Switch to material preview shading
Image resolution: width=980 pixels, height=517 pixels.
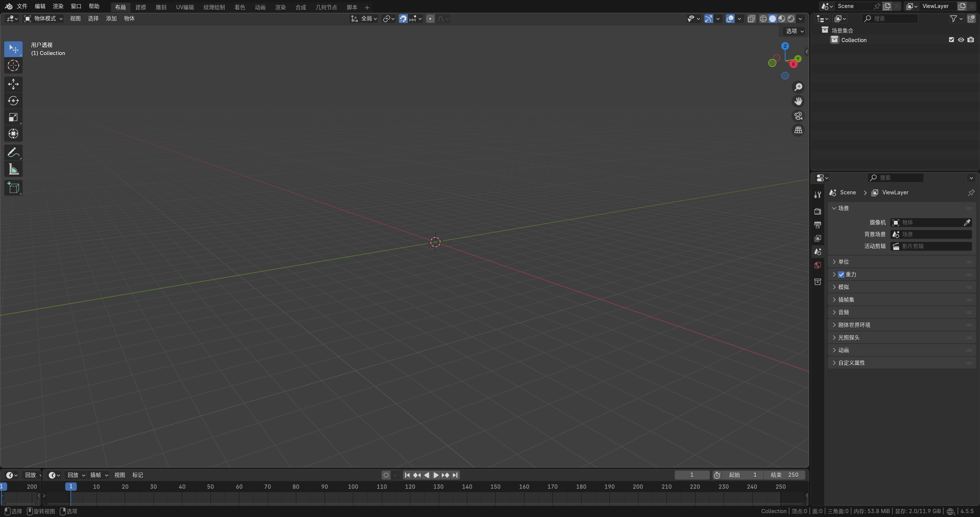pos(782,18)
